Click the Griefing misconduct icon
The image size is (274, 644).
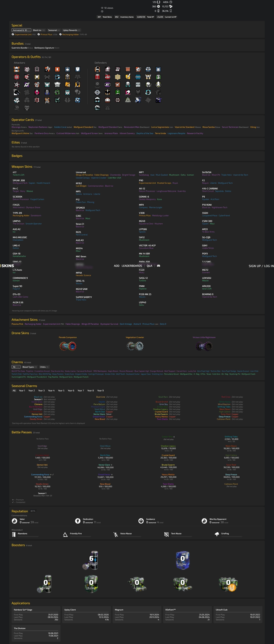[217, 535]
